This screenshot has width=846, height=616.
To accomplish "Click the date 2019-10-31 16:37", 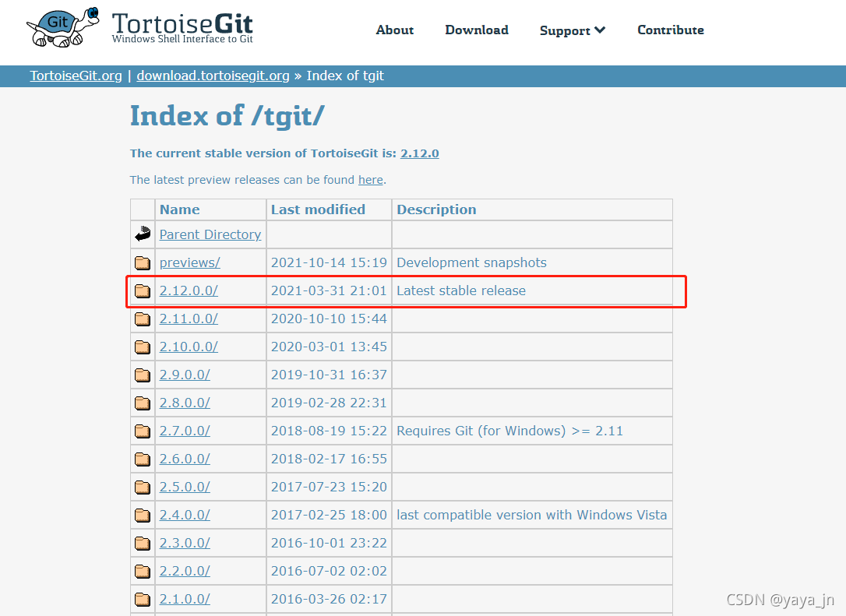I will (x=329, y=375).
